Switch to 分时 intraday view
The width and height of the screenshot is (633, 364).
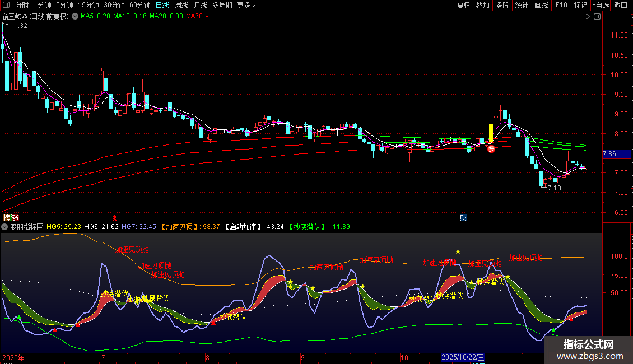click(22, 5)
